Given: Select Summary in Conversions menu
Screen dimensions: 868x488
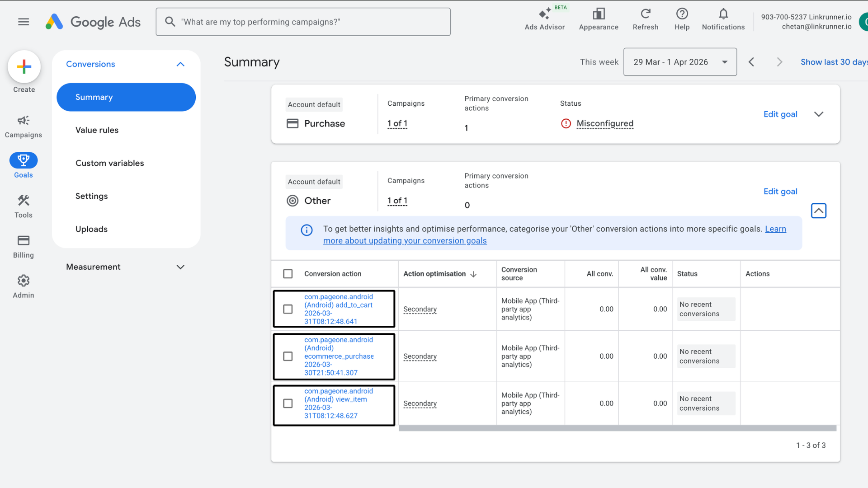Looking at the screenshot, I should (x=126, y=97).
